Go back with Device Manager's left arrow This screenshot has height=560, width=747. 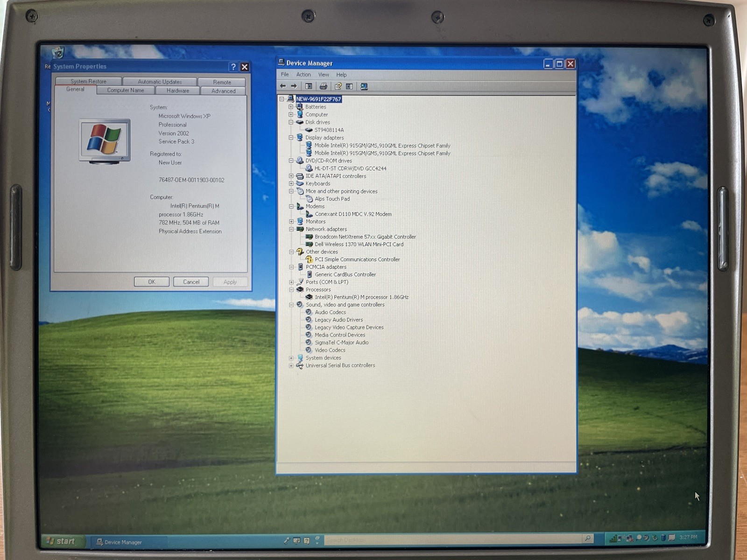(x=283, y=86)
